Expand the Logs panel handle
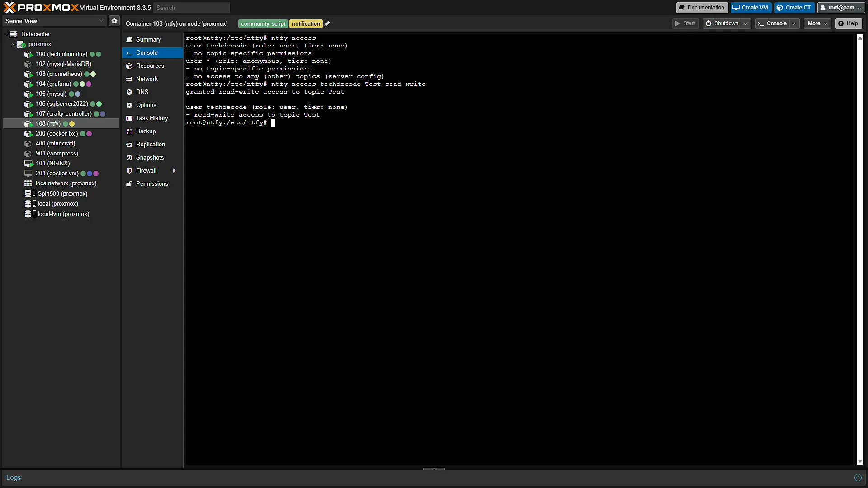Viewport: 868px width, 488px height. 434,469
